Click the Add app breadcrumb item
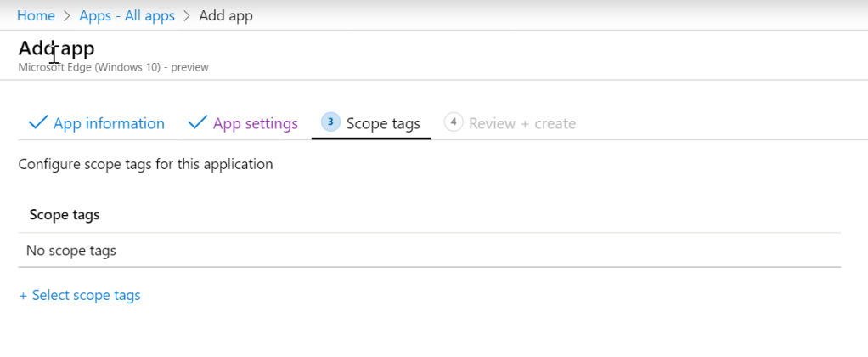Image resolution: width=868 pixels, height=357 pixels. coord(225,15)
